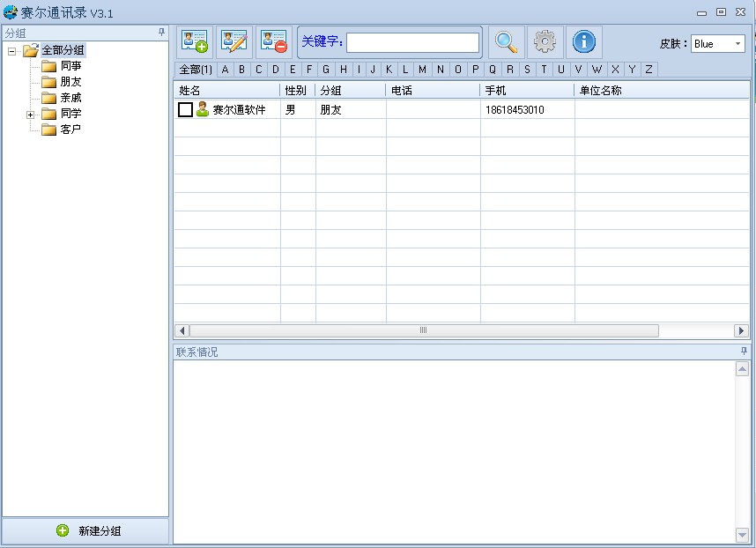Sort by the 电话 column header

click(x=433, y=90)
